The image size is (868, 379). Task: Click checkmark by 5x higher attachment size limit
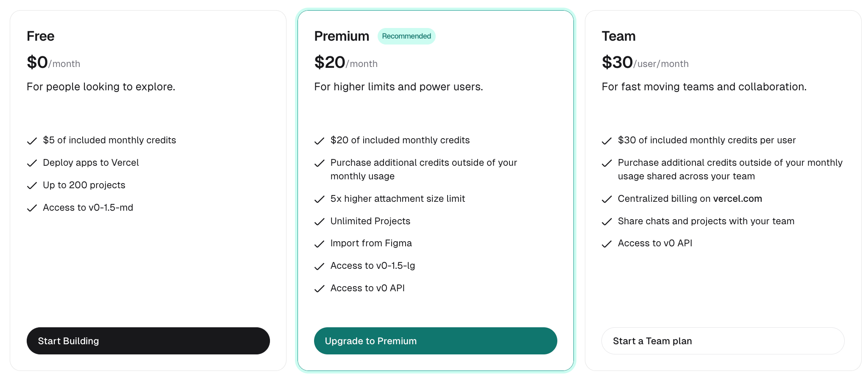click(319, 199)
